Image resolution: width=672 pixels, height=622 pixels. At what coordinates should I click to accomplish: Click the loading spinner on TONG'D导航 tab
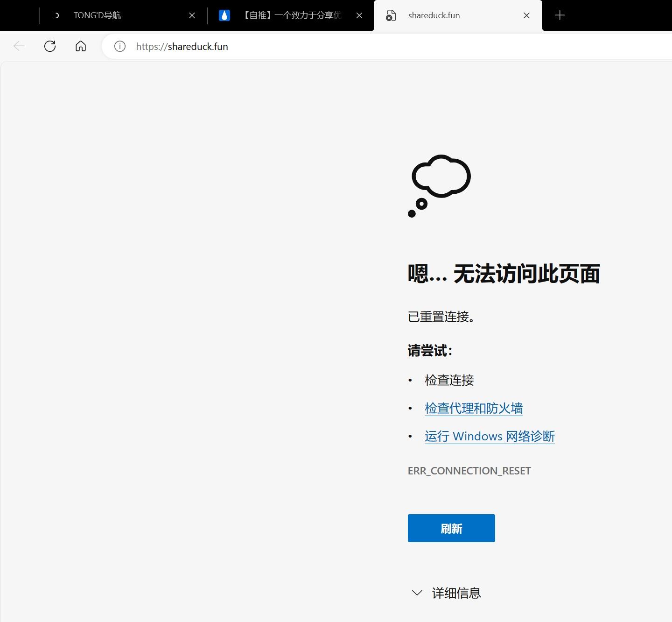57,15
